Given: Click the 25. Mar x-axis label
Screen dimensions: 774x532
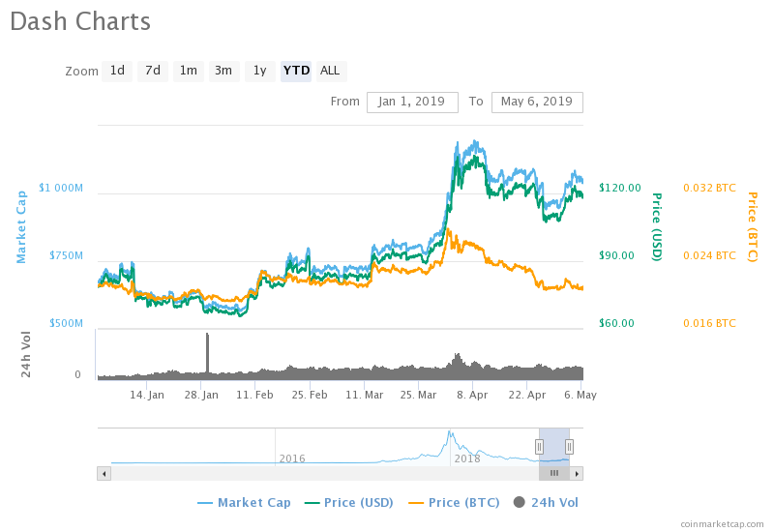Looking at the screenshot, I should [418, 396].
